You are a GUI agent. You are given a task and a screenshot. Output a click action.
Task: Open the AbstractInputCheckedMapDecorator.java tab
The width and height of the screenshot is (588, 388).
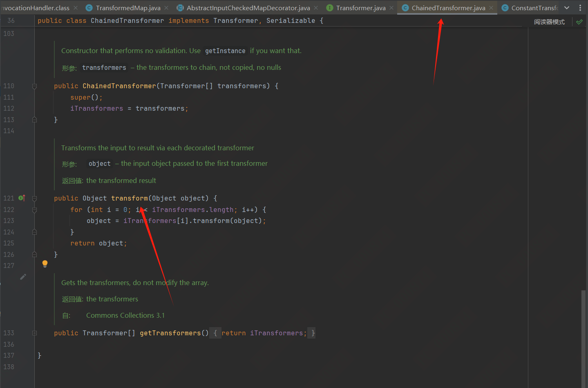point(248,8)
